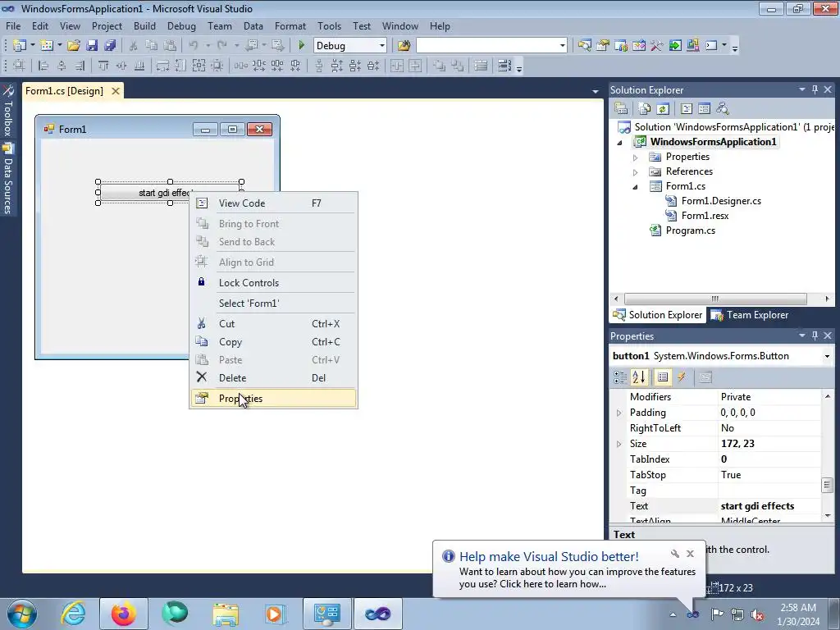Open Internet Explorer from the taskbar
840x630 pixels.
73,613
